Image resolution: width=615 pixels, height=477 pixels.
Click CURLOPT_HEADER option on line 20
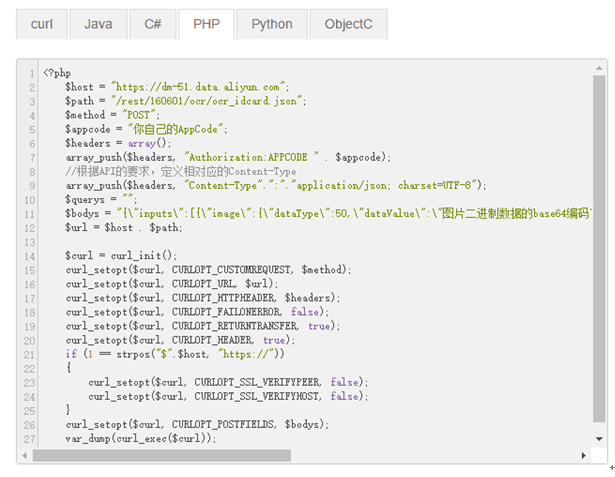[x=212, y=340]
